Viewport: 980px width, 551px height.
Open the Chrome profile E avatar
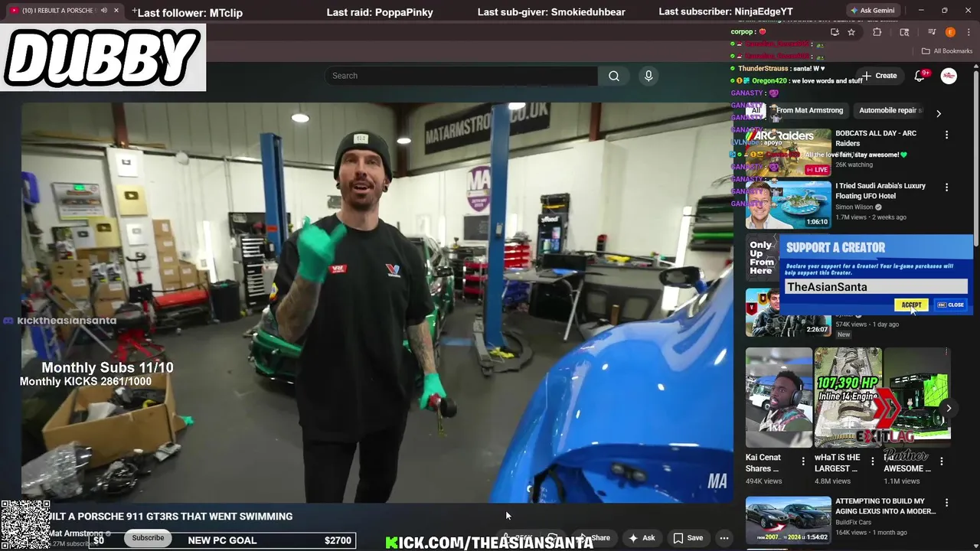950,32
